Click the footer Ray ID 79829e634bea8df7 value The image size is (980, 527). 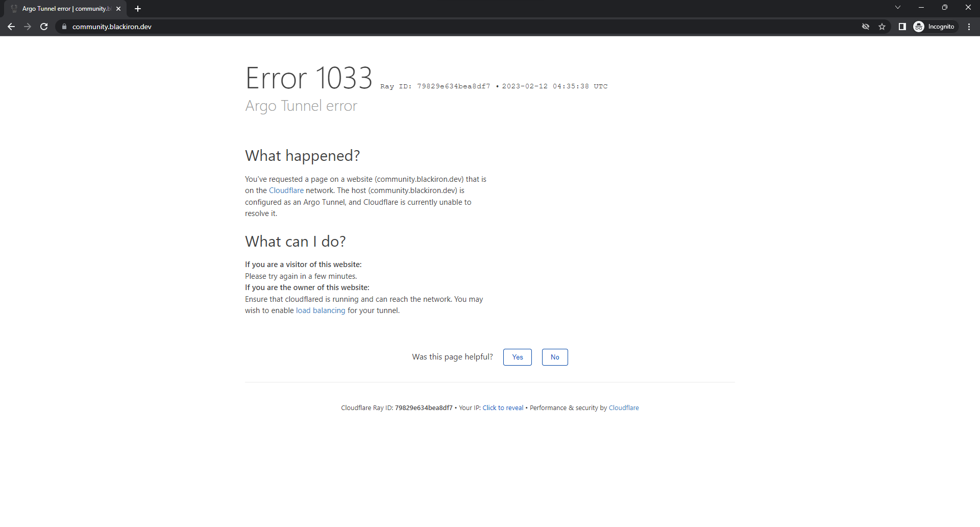pyautogui.click(x=424, y=408)
